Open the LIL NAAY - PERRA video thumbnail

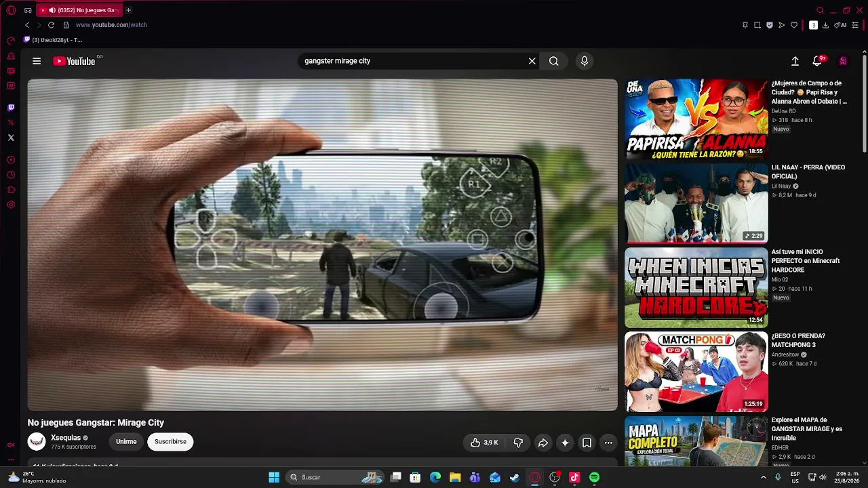(696, 203)
